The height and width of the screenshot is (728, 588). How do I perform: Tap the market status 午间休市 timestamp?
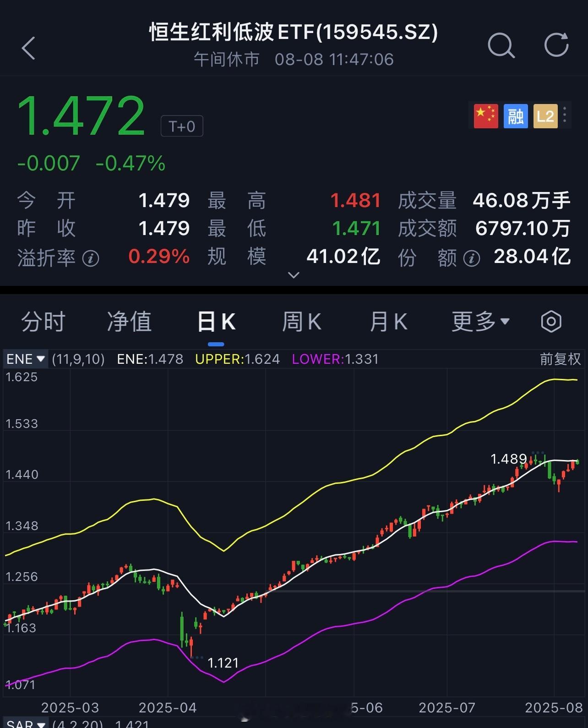tap(294, 60)
